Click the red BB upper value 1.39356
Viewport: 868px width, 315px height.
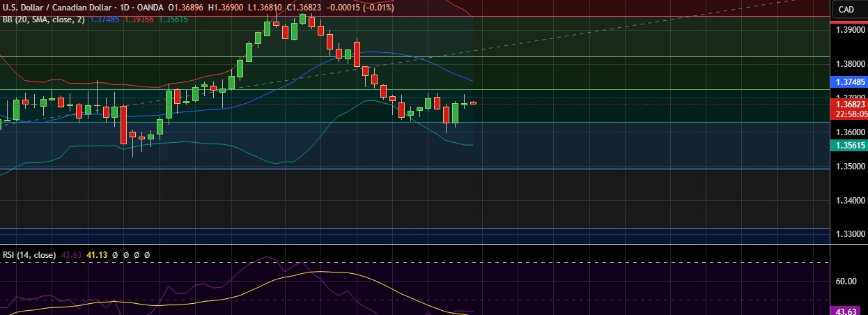click(139, 20)
